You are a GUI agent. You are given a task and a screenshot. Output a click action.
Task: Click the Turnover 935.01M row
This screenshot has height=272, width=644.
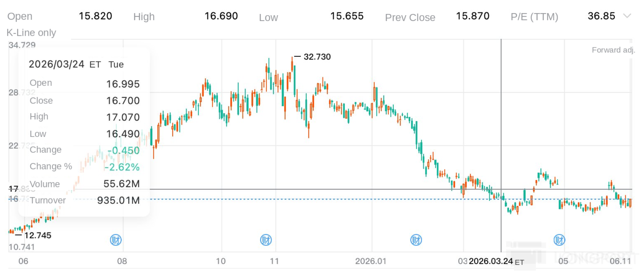point(84,200)
